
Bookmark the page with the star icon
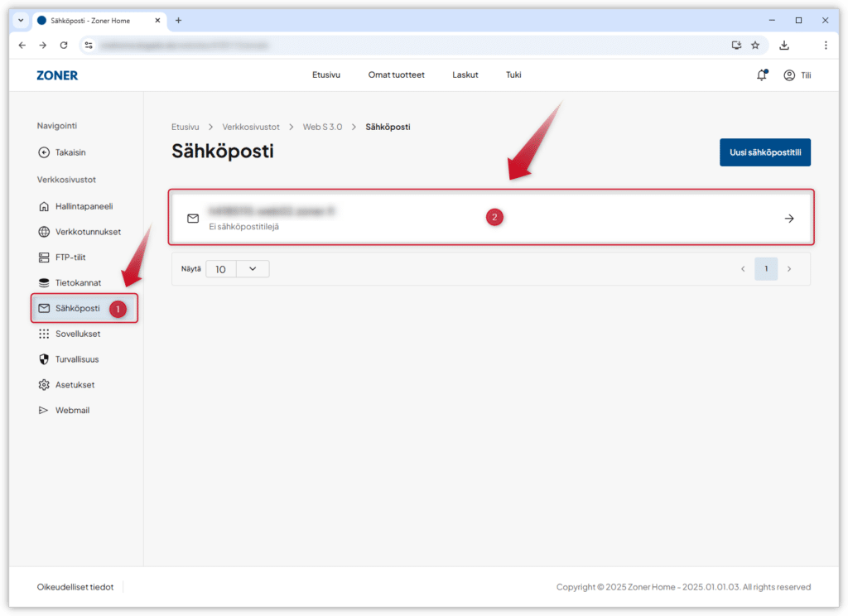pos(755,46)
